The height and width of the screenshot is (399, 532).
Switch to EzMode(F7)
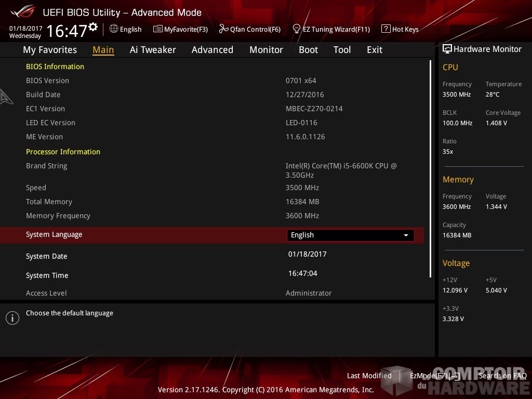click(x=434, y=376)
